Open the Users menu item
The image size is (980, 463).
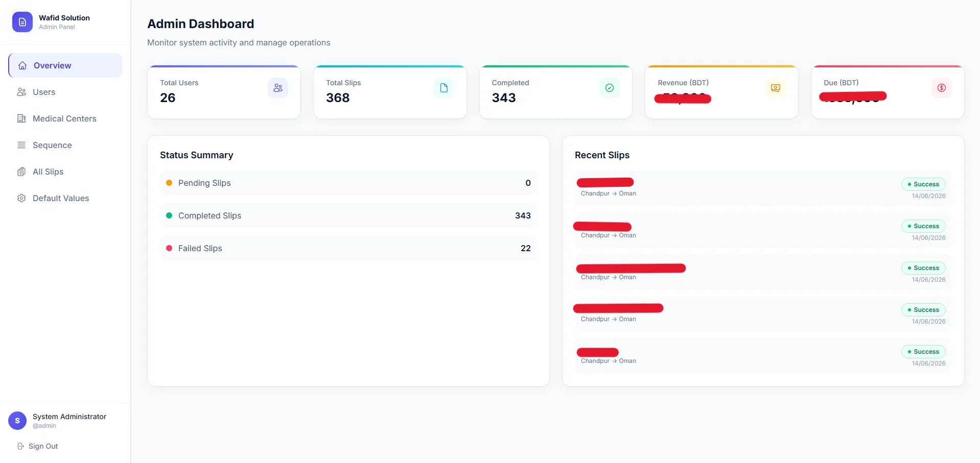click(x=65, y=92)
